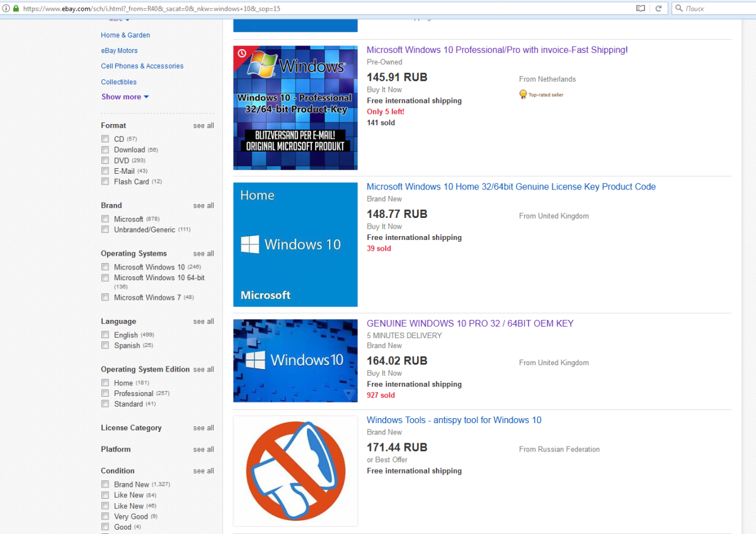Viewport: 756px width, 534px height.
Task: Reload the page with the refresh icon
Action: pyautogui.click(x=658, y=9)
